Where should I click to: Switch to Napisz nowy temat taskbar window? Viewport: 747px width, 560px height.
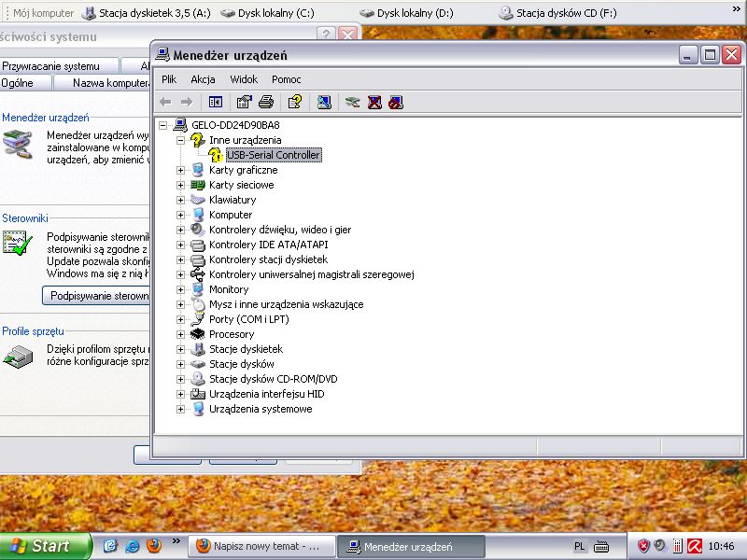(262, 546)
